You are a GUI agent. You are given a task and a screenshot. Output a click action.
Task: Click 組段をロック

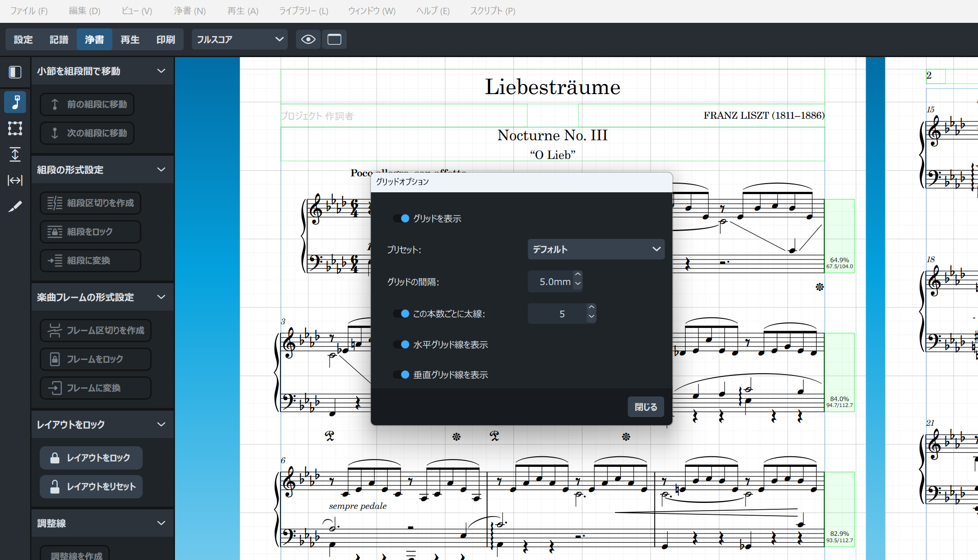click(x=90, y=232)
